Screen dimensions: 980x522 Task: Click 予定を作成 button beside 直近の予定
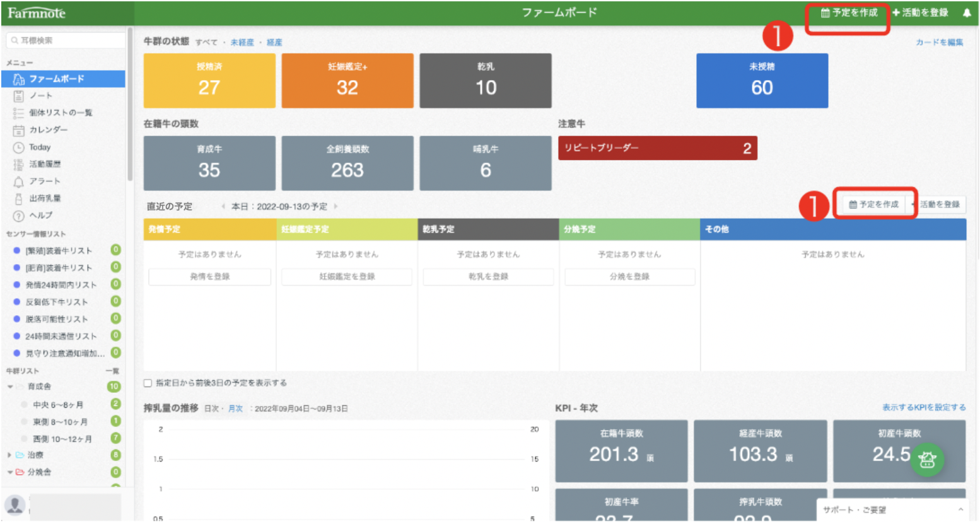click(874, 204)
